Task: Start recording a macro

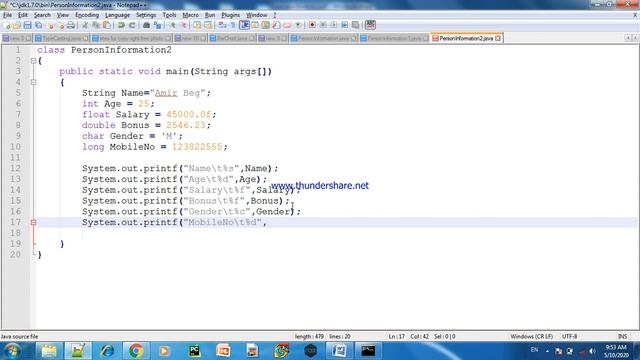Action: tap(312, 25)
